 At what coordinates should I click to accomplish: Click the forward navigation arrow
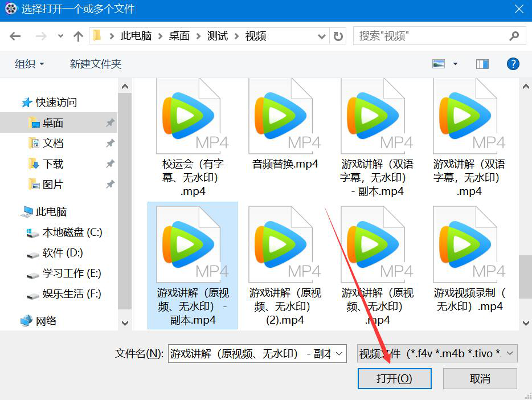(x=41, y=36)
